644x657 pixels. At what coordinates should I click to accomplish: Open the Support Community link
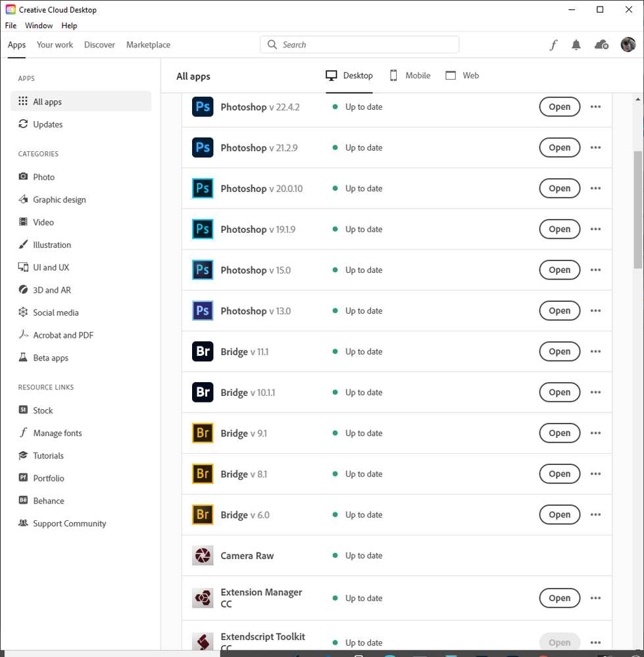point(62,523)
